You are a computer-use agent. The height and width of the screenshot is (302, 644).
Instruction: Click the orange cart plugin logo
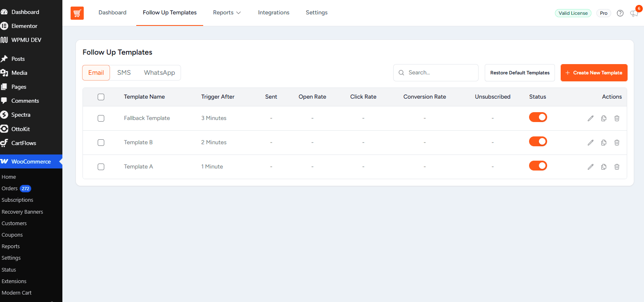pos(77,13)
